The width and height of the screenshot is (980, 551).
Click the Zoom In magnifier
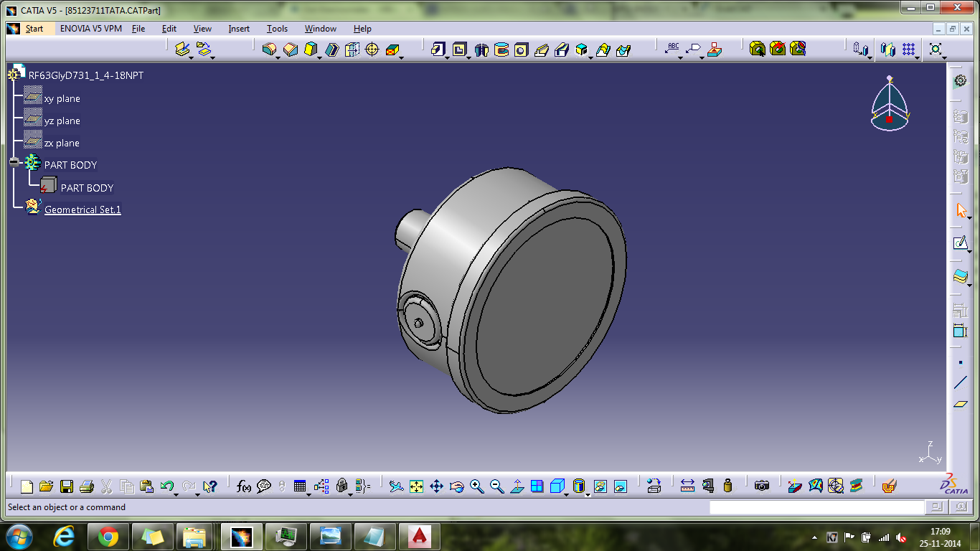click(x=477, y=486)
